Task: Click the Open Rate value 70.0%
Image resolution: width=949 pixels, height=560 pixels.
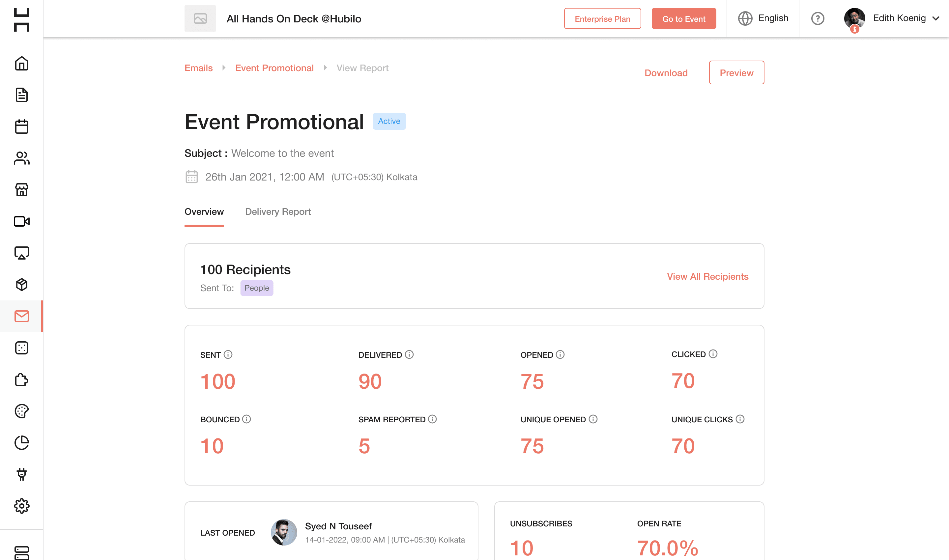Action: 667,548
